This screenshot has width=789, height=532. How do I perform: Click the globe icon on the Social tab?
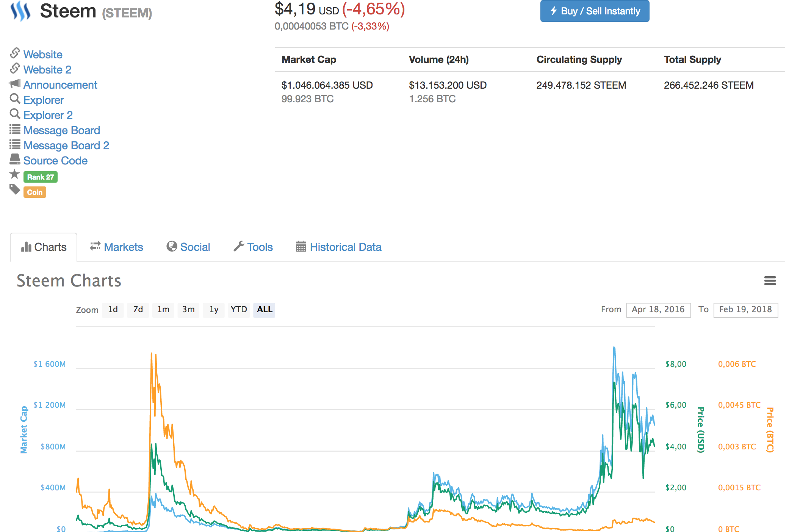[x=172, y=246]
